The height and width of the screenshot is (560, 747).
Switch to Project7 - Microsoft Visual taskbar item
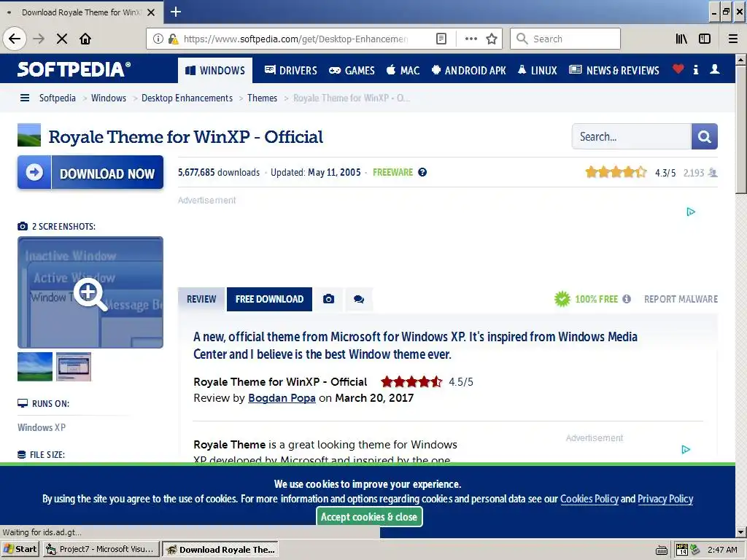click(x=100, y=549)
